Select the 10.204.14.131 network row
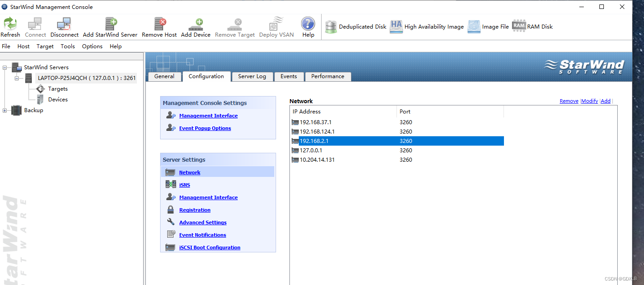 pos(397,160)
